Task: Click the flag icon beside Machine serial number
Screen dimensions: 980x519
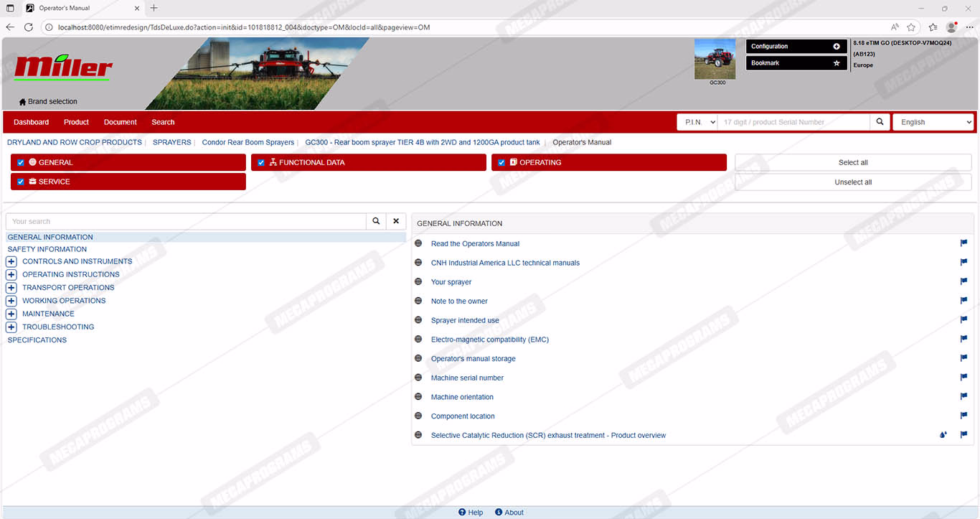Action: pos(963,378)
